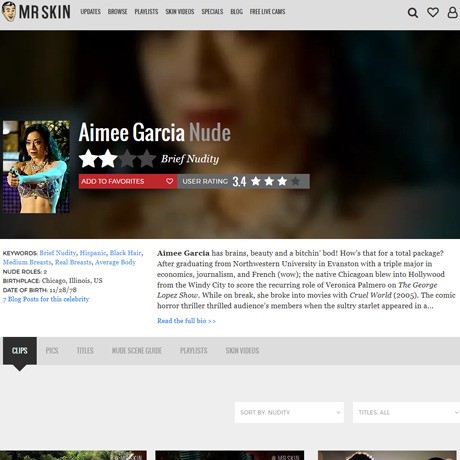460x460 pixels.
Task: Open the Free Live Cams menu item
Action: pyautogui.click(x=267, y=12)
